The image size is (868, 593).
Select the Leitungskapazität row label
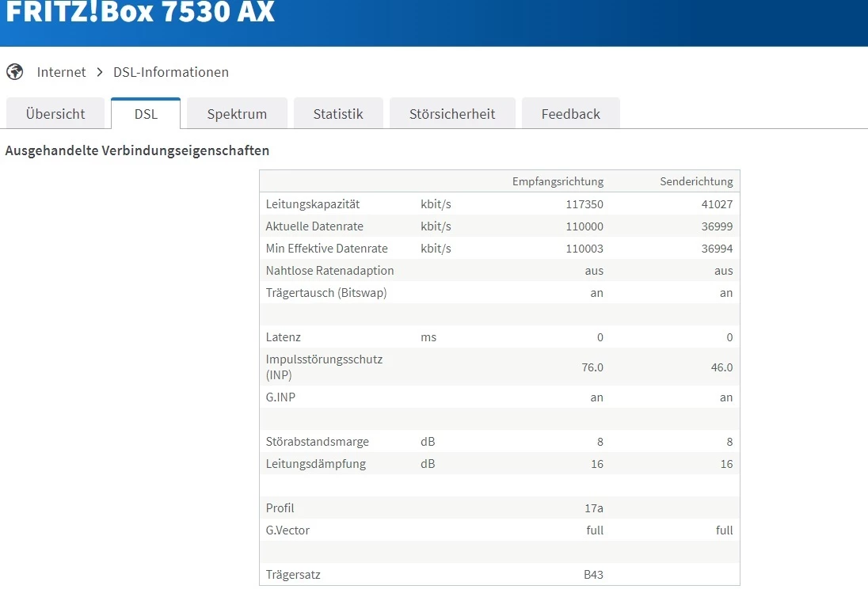pyautogui.click(x=313, y=204)
